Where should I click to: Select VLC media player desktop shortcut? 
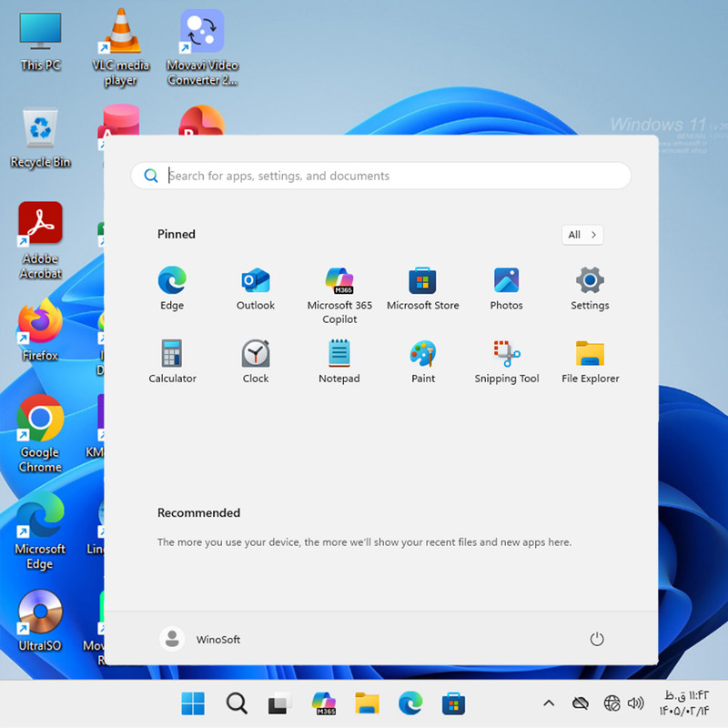121,47
